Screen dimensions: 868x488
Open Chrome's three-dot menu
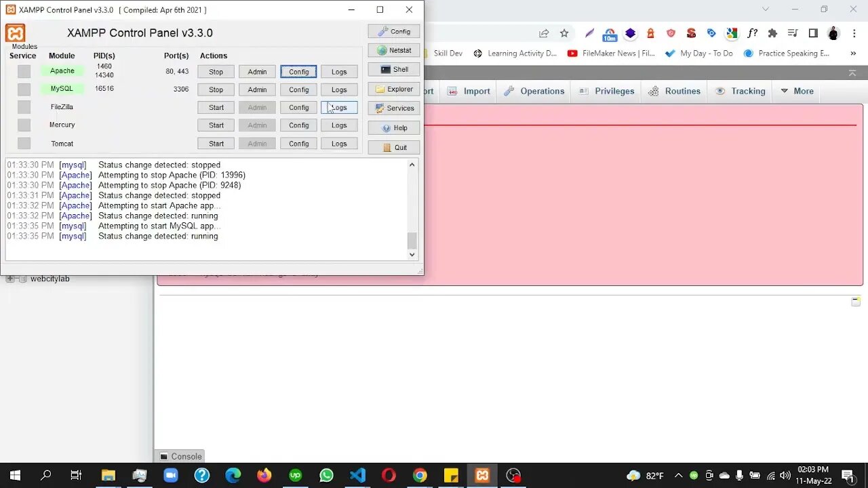tap(853, 33)
